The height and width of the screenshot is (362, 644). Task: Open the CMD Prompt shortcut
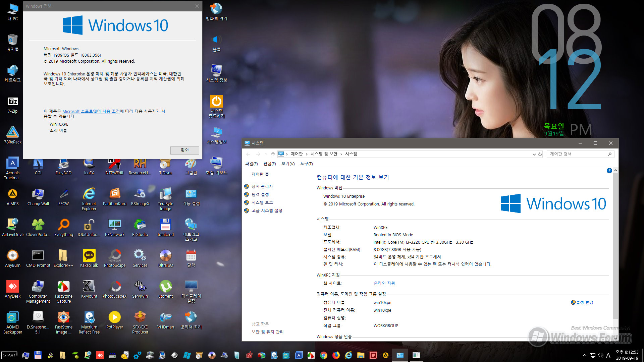coord(38,258)
